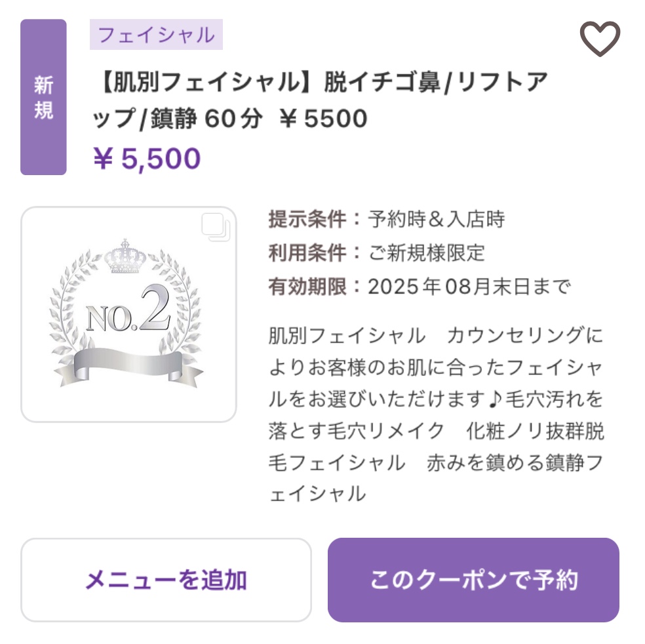
Task: Click the silver ribbon banner in the image
Action: pos(128,366)
